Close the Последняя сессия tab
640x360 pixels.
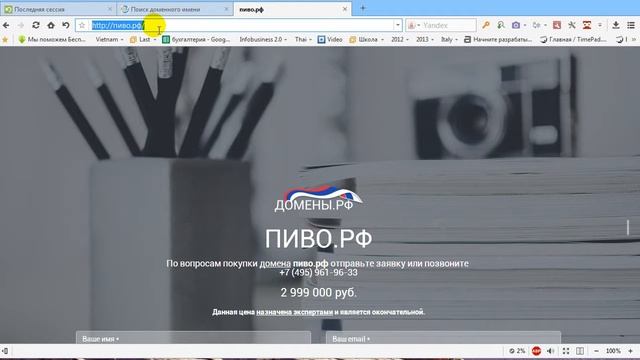[x=110, y=9]
